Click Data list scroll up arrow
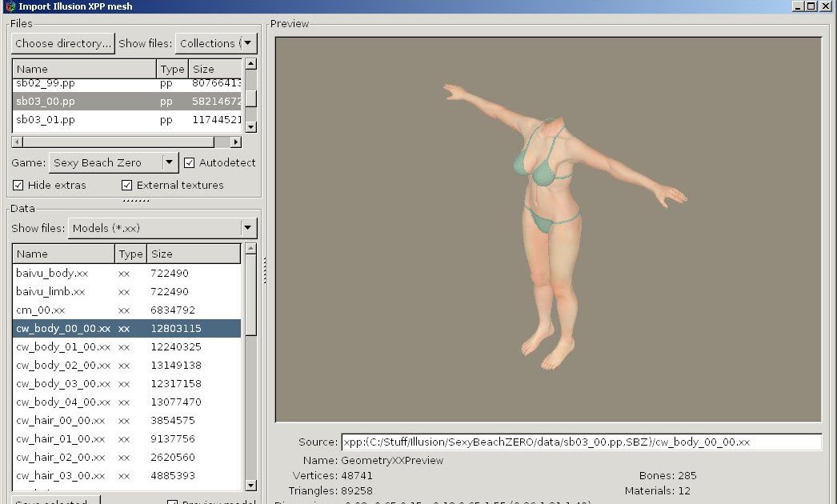 [251, 248]
